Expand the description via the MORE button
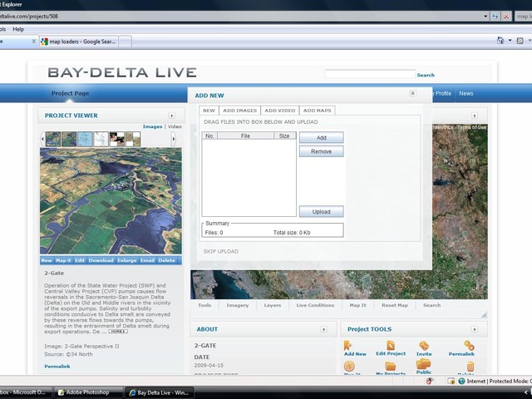The width and height of the screenshot is (532, 399). coord(118,332)
